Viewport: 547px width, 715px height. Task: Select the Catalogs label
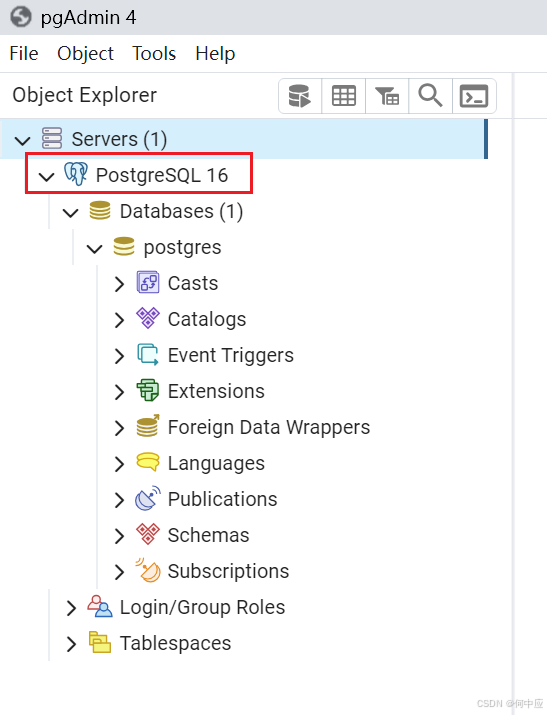tap(207, 319)
